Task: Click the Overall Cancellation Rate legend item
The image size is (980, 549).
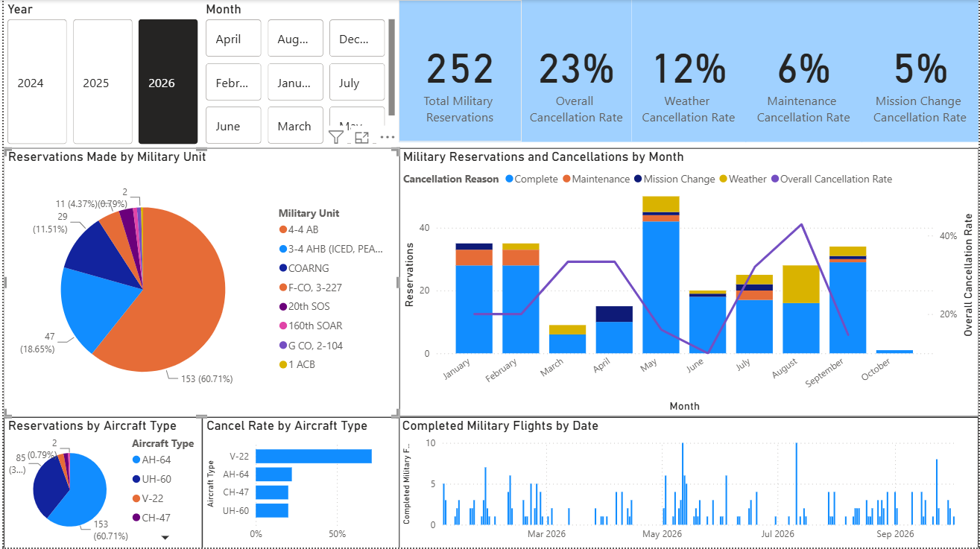Action: [x=831, y=179]
